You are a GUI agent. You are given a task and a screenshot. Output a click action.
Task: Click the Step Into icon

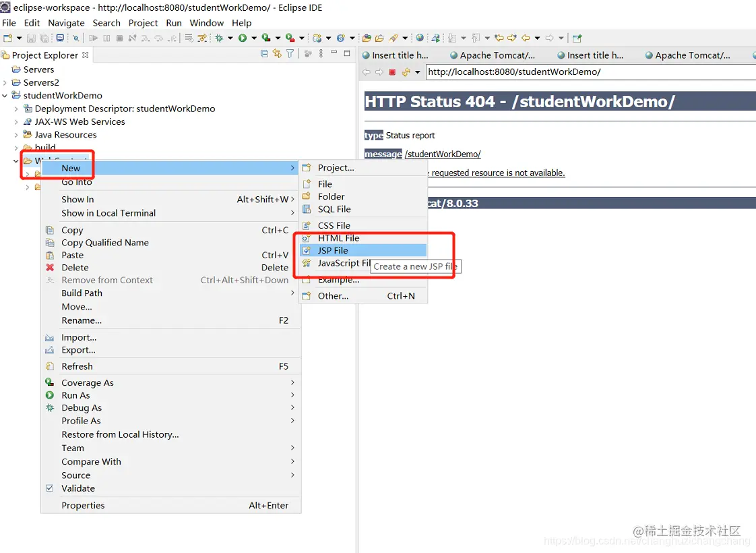[x=146, y=38]
